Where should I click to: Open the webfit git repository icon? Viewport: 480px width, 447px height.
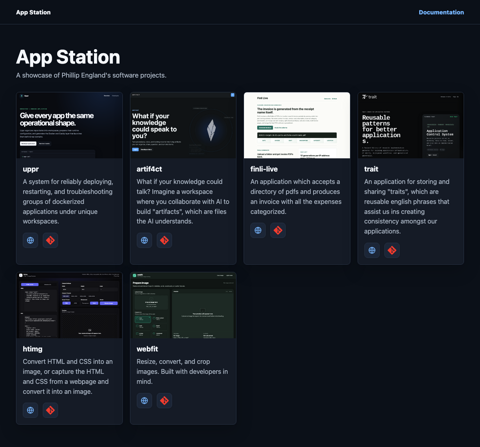click(x=164, y=400)
